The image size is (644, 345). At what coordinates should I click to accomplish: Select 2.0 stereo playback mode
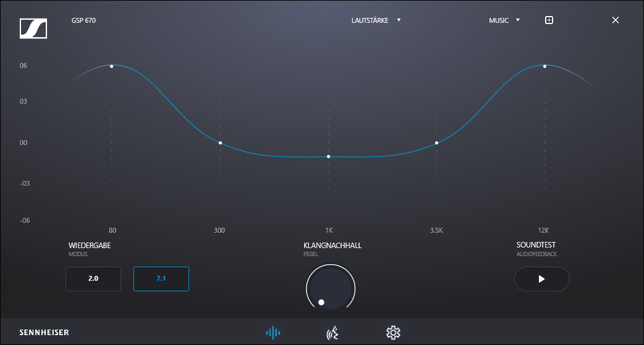pyautogui.click(x=93, y=279)
